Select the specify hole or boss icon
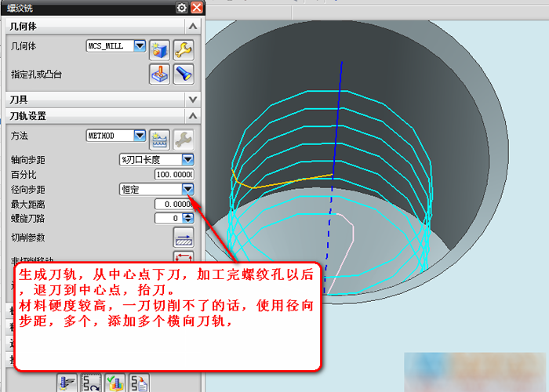The height and width of the screenshot is (392, 549). 160,74
